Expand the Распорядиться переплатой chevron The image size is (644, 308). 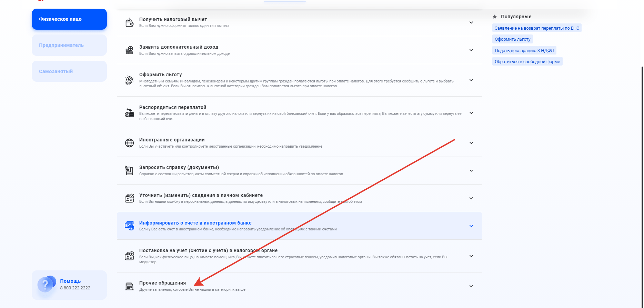coord(471,113)
